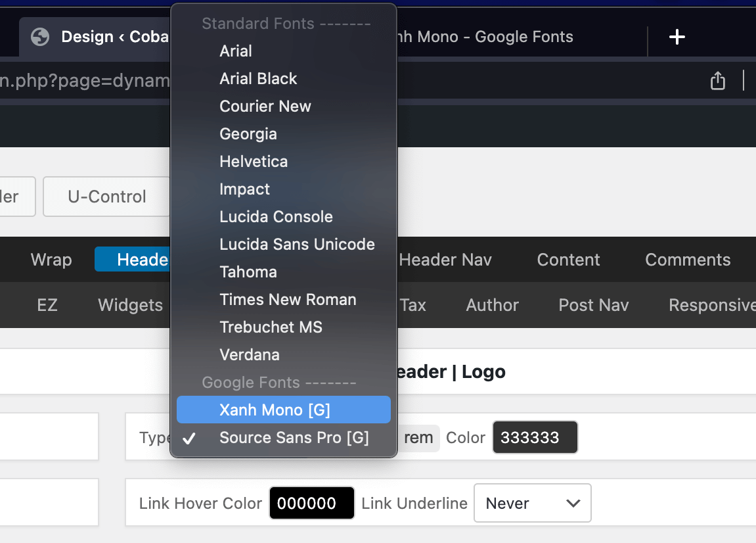
Task: Switch to the Header Nav tab
Action: [445, 260]
